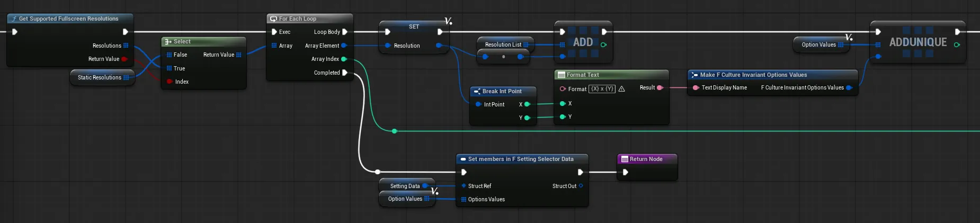Click the Struct Out output pin
The image size is (980, 223).
point(581,186)
